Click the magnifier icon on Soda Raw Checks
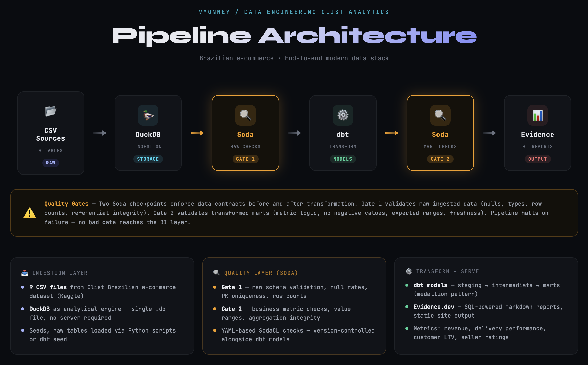This screenshot has height=365, width=588. pos(245,115)
